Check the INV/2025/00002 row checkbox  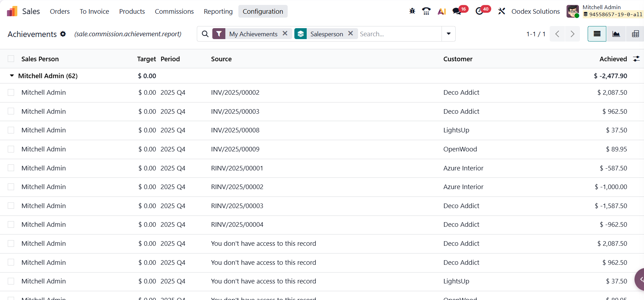11,93
